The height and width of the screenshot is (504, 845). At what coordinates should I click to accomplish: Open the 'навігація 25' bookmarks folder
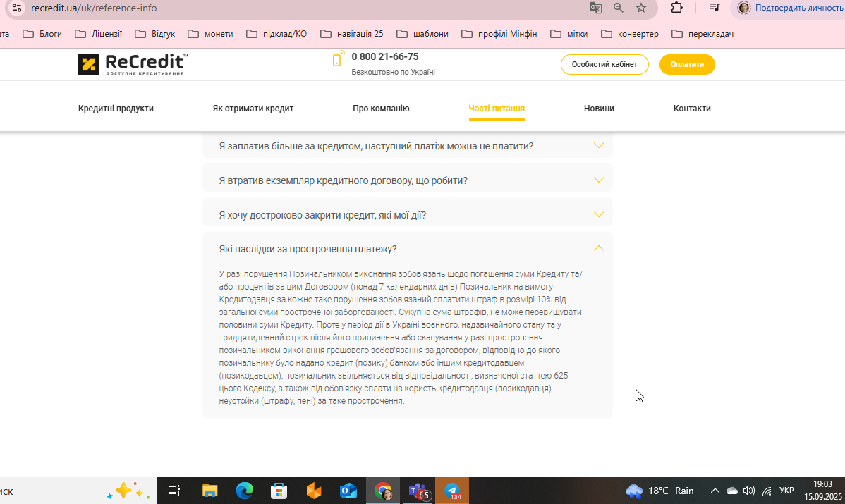coord(351,34)
